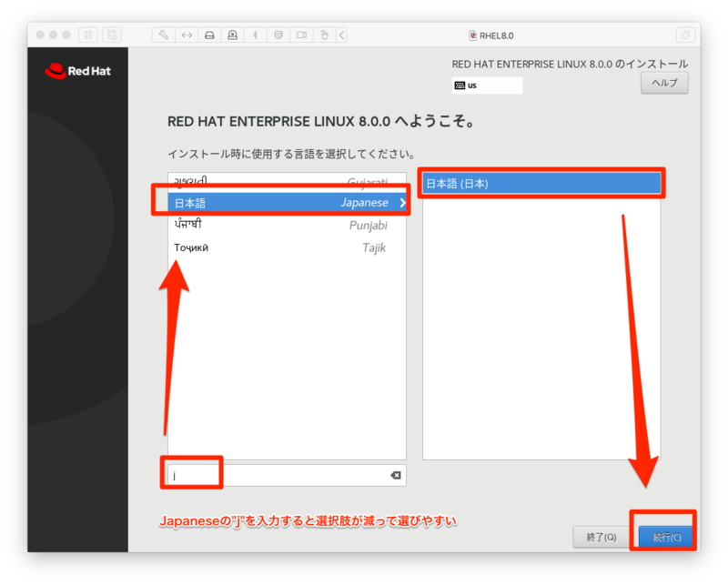Image resolution: width=728 pixels, height=585 pixels.
Task: Open VM settings wrench icon
Action: (x=164, y=35)
